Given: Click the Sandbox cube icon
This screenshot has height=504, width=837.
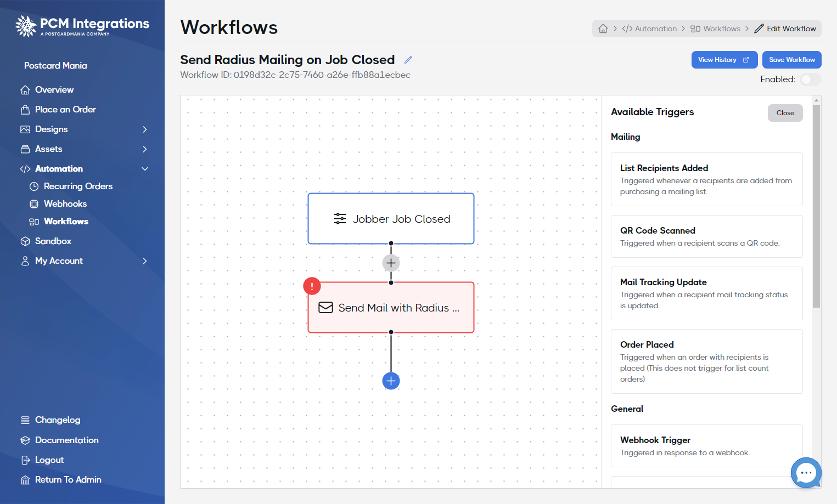Looking at the screenshot, I should coord(25,241).
